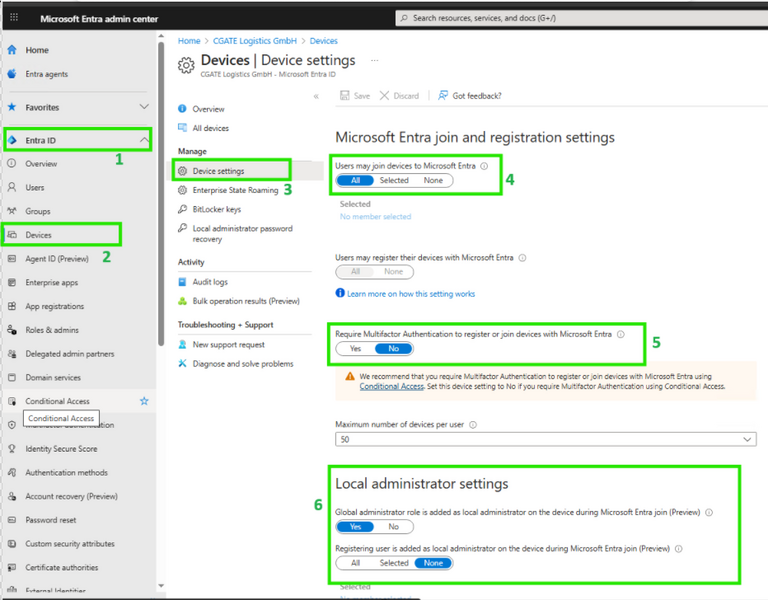The width and height of the screenshot is (768, 600).
Task: Click the Entra agents icon
Action: tap(12, 74)
